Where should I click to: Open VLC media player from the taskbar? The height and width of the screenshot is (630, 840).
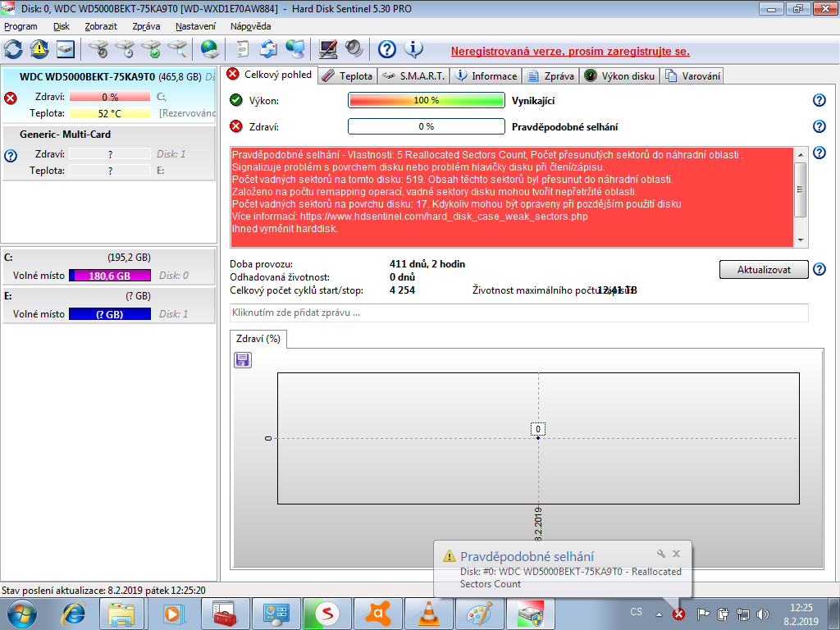point(428,614)
